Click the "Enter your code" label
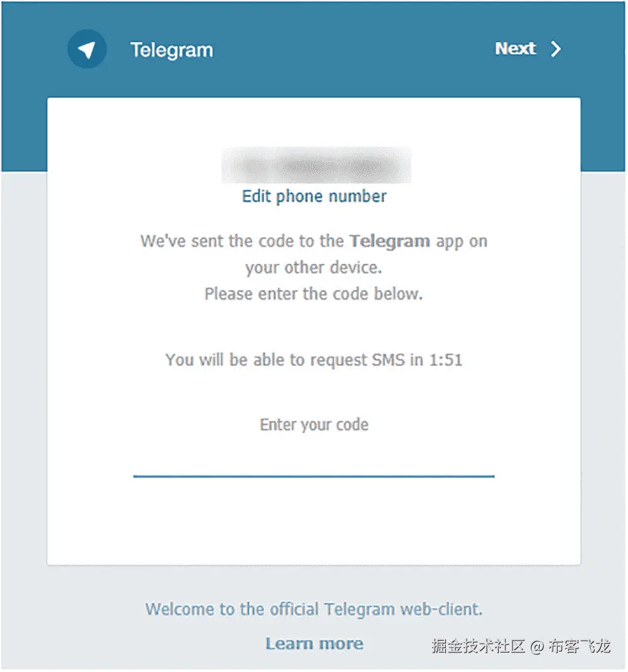The width and height of the screenshot is (628, 672). [x=314, y=425]
